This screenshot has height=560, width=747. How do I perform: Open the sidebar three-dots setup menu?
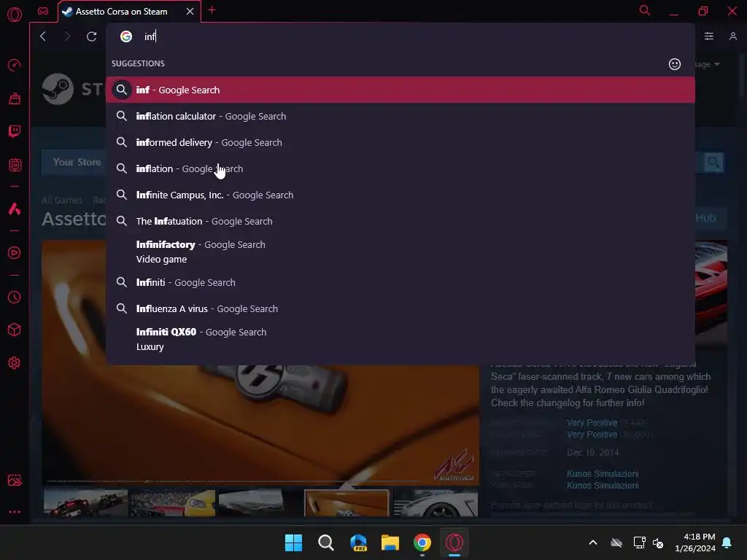coord(15,512)
